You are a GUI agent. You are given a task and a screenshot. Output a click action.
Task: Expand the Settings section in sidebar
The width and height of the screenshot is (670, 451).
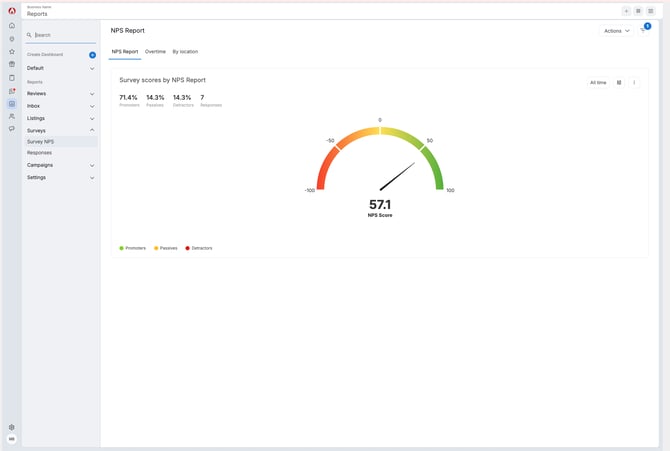click(60, 177)
